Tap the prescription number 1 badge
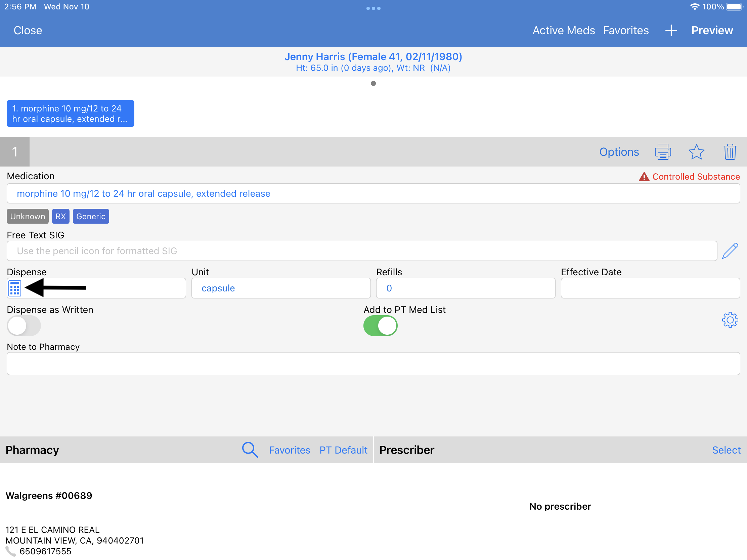This screenshot has height=560, width=747. click(x=15, y=151)
